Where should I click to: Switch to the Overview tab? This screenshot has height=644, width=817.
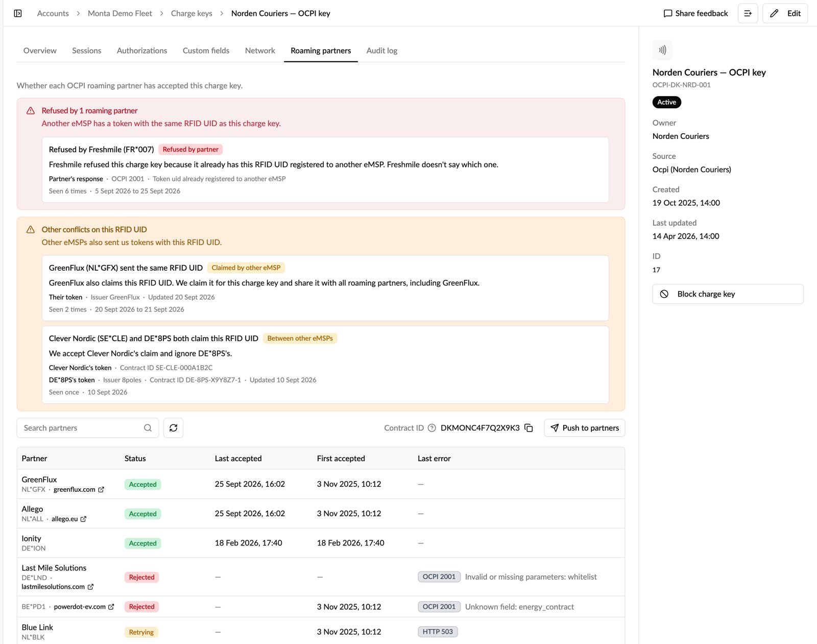(x=40, y=51)
